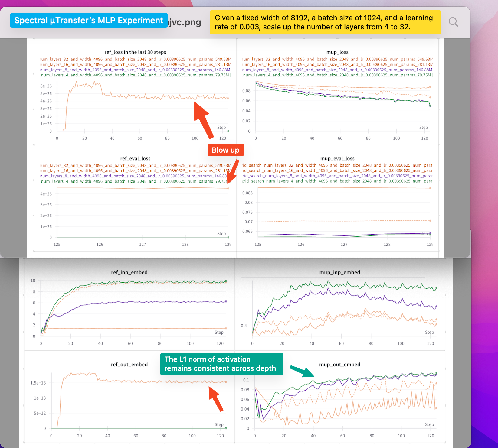Viewport: 498px width, 448px height.
Task: Open the ref_loss in the last 30 steps title
Action: 135,52
